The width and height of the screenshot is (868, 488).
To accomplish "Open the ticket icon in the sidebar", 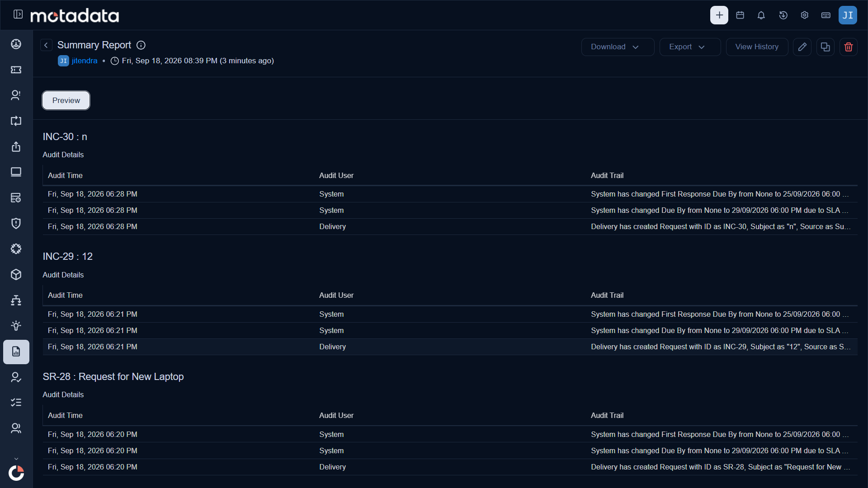I will pyautogui.click(x=16, y=70).
